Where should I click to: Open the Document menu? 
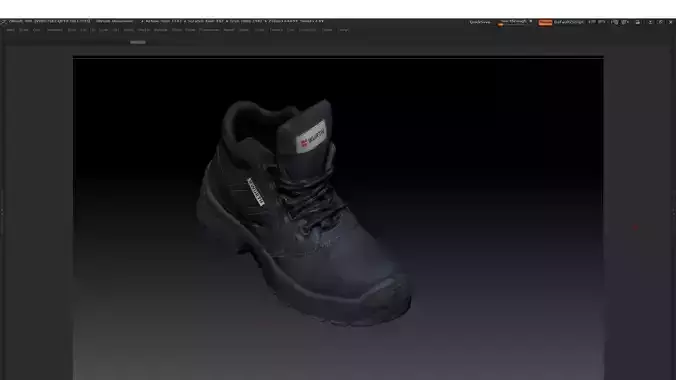tap(55, 30)
